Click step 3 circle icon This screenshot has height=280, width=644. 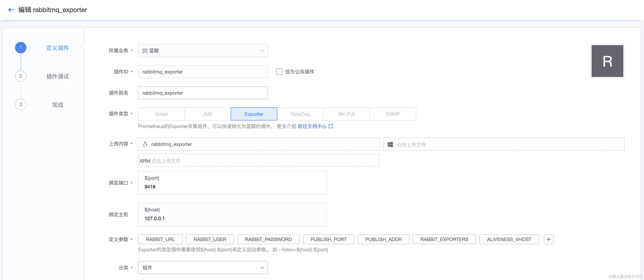coord(21,104)
